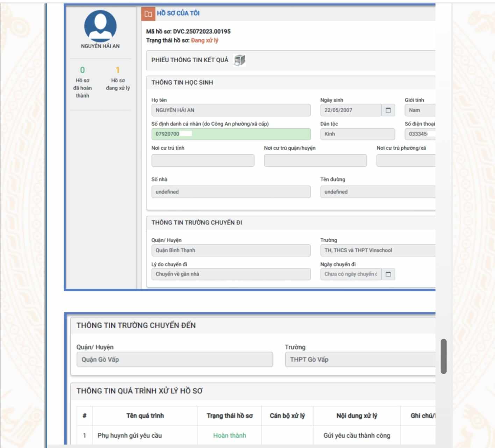Screen dimensions: 495x448
Task: Click the Tên quá trình column header
Action: [145, 416]
